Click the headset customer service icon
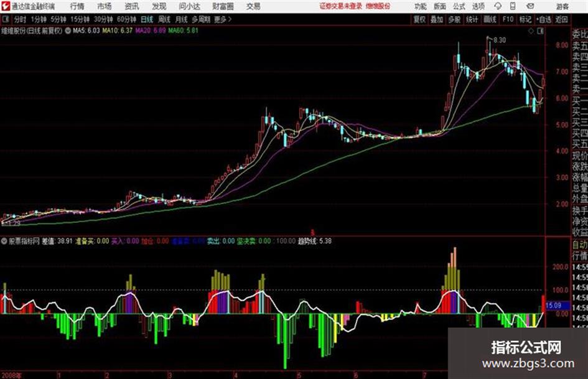This screenshot has width=588, height=379. click(x=498, y=6)
